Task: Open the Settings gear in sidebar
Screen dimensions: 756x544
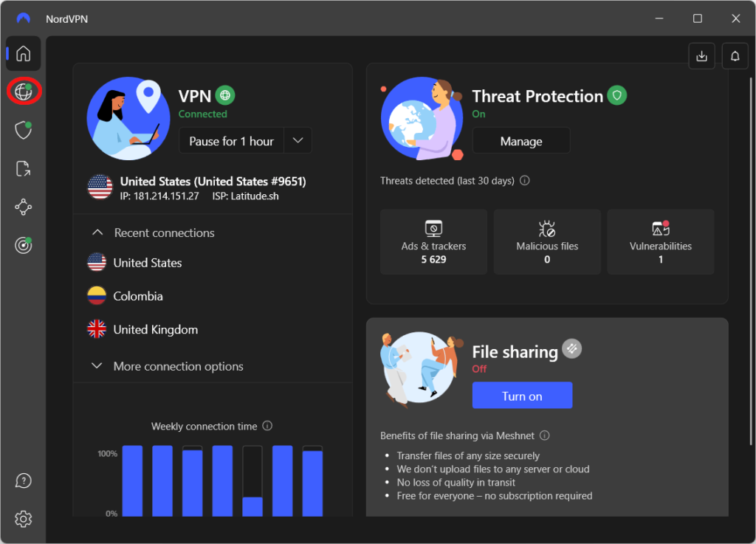Action: click(x=23, y=519)
